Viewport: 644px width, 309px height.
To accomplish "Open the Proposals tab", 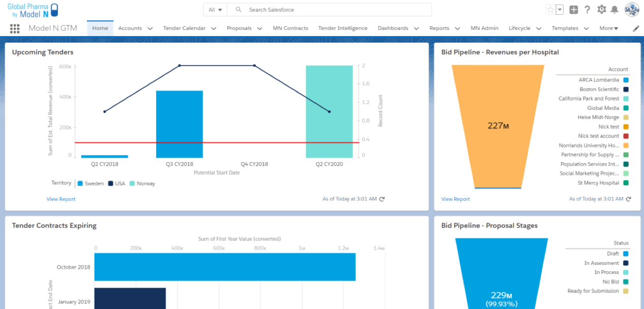I will [x=239, y=28].
